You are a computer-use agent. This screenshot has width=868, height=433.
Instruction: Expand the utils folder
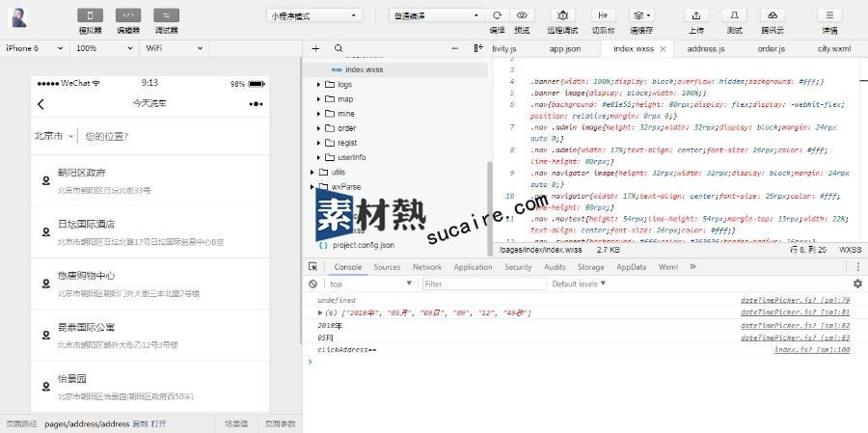coord(312,172)
